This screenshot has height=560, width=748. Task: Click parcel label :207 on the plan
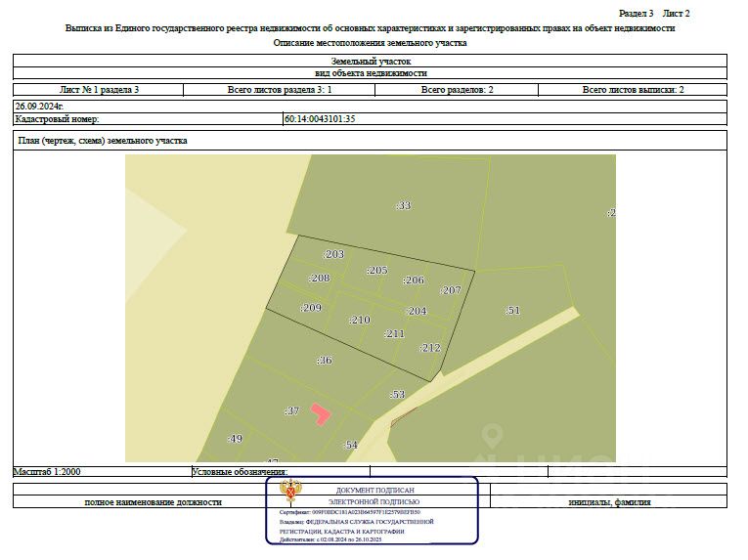(451, 290)
